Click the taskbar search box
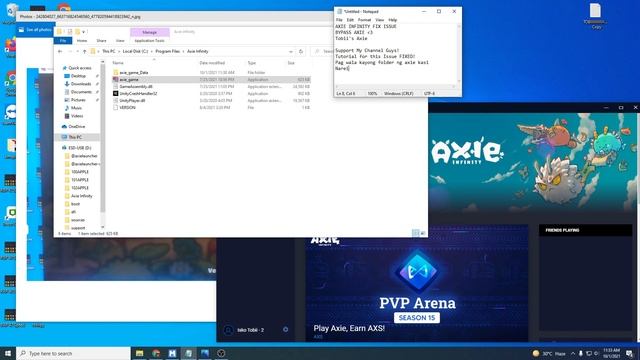Viewport: 640px width, 360px height. tap(73, 353)
